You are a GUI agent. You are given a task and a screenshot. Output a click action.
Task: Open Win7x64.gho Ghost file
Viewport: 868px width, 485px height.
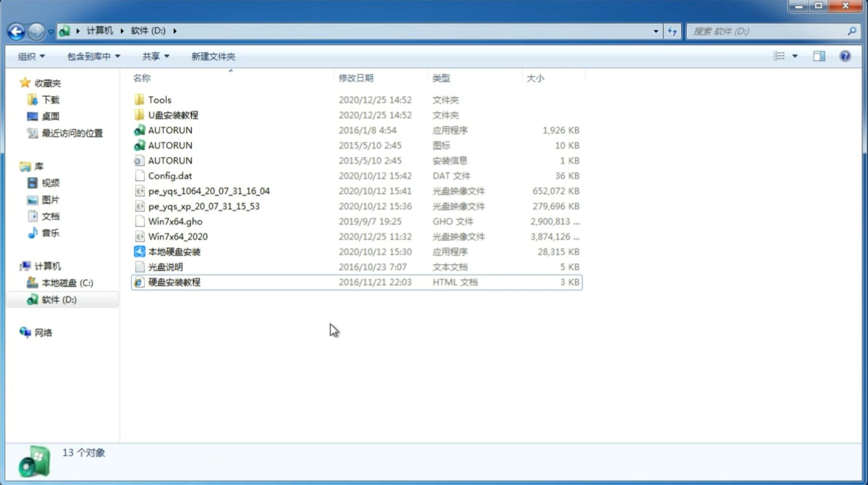(175, 221)
